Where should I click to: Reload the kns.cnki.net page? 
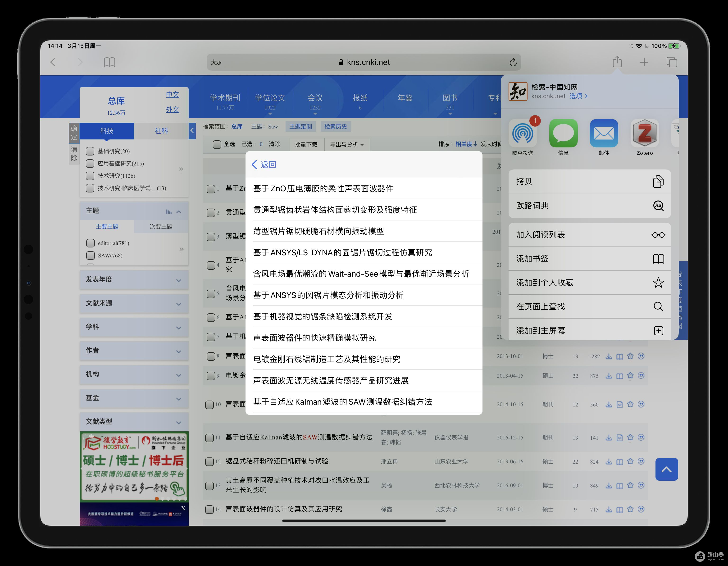pyautogui.click(x=513, y=62)
